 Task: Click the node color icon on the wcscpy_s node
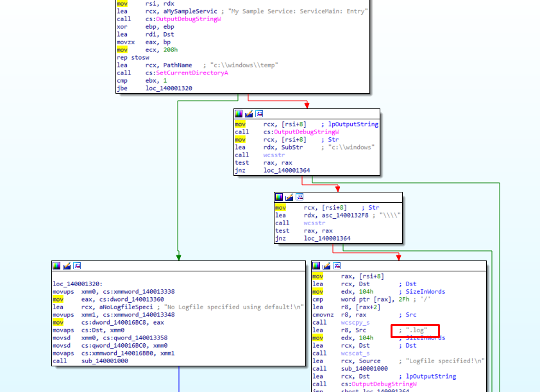pos(317,265)
